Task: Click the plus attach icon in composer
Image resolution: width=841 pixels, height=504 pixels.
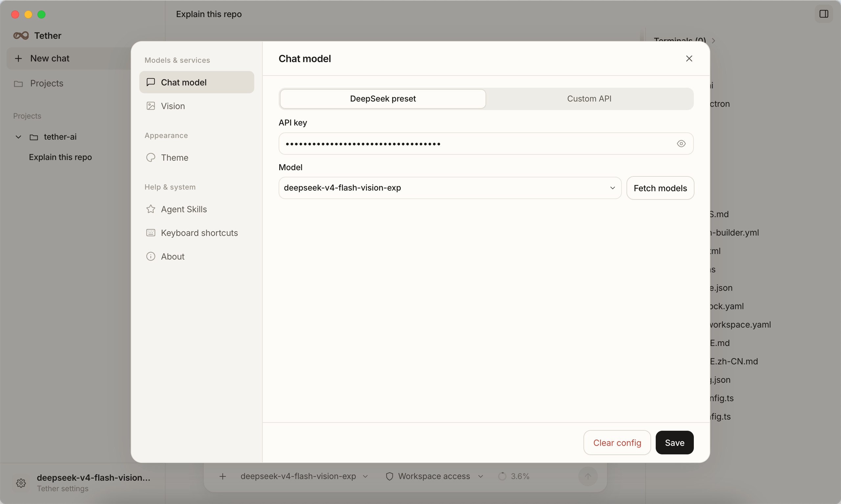Action: [x=223, y=476]
